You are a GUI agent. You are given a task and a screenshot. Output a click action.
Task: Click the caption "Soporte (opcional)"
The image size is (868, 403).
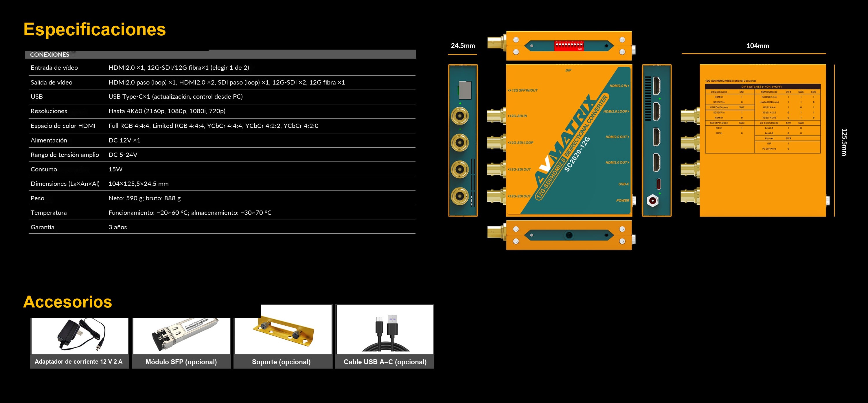click(x=281, y=362)
